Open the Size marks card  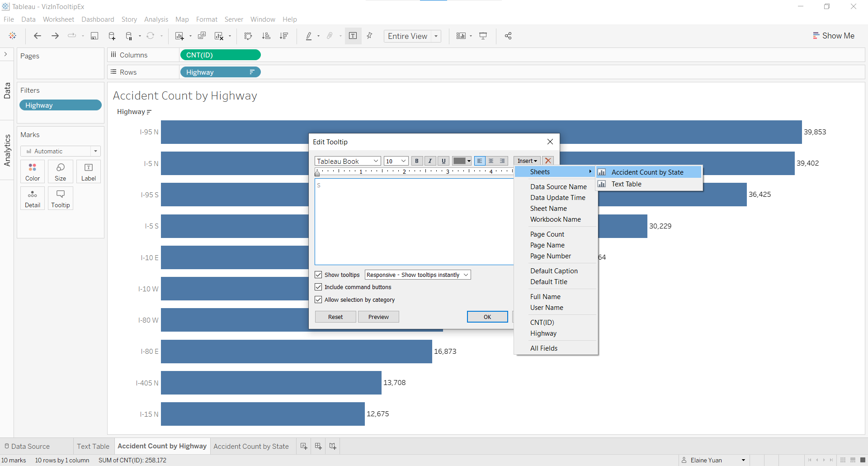pos(61,171)
